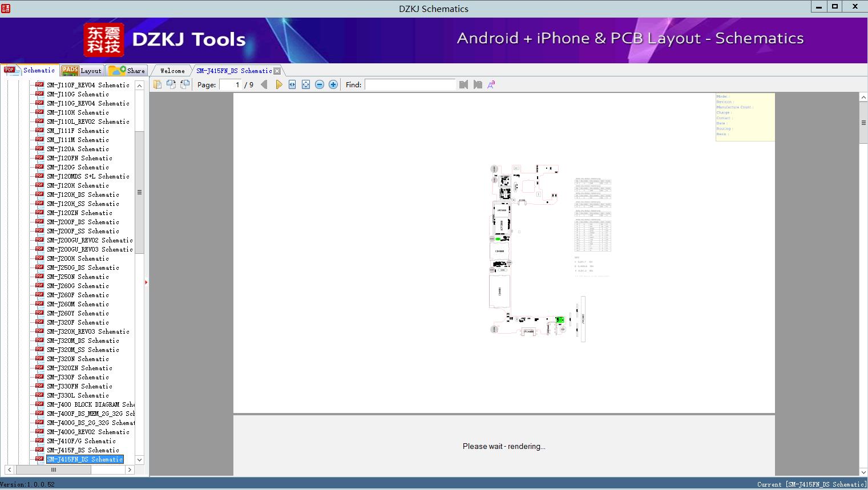Image resolution: width=868 pixels, height=490 pixels.
Task: Click the DZKJ logo icon in the banner
Action: pyautogui.click(x=104, y=39)
